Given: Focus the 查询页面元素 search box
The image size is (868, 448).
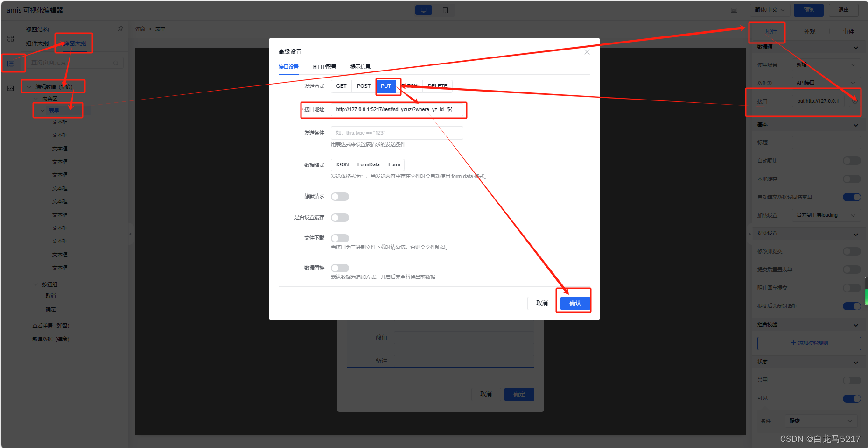Looking at the screenshot, I should click(75, 63).
